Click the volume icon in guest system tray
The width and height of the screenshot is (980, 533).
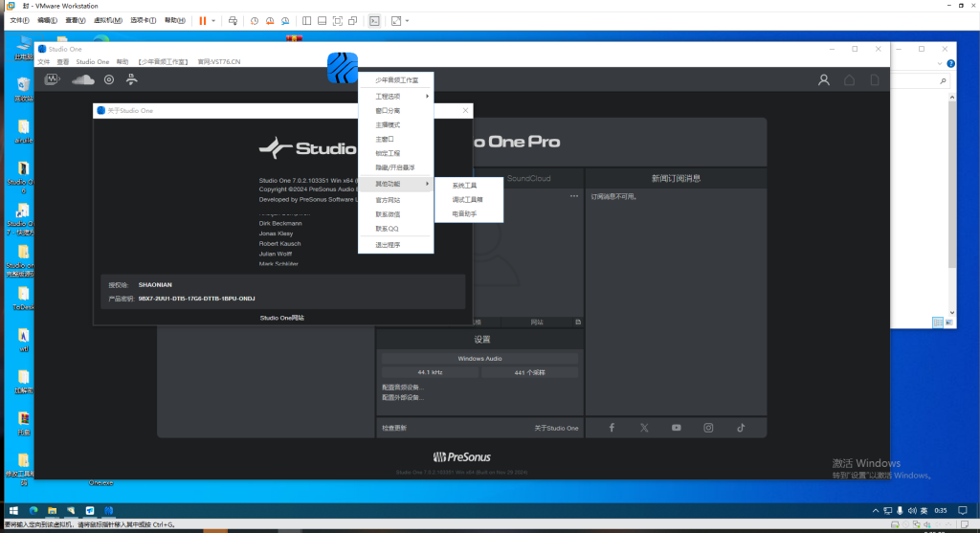click(912, 510)
